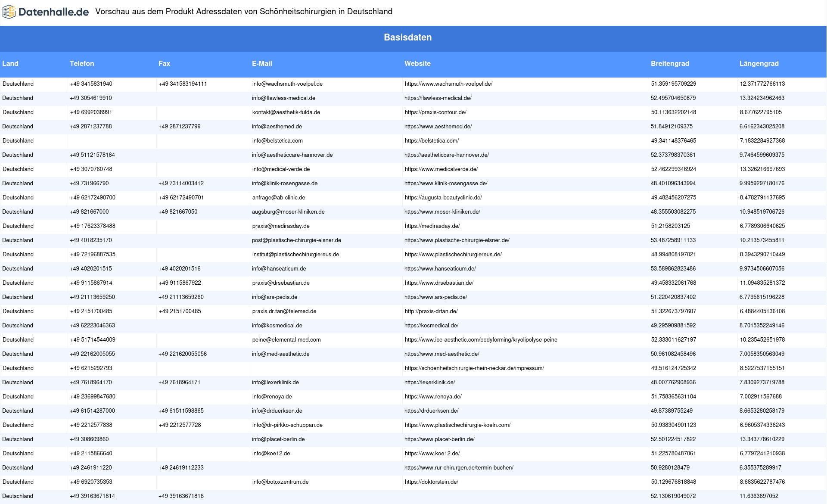Select the Land column header
827x504 pixels.
pos(10,63)
